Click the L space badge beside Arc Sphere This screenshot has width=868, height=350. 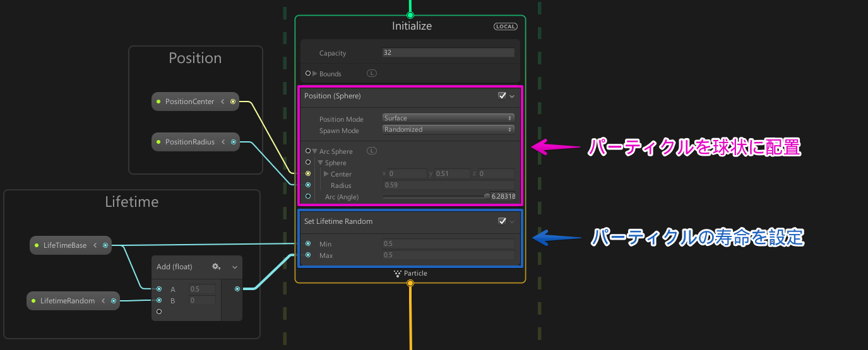pos(372,151)
